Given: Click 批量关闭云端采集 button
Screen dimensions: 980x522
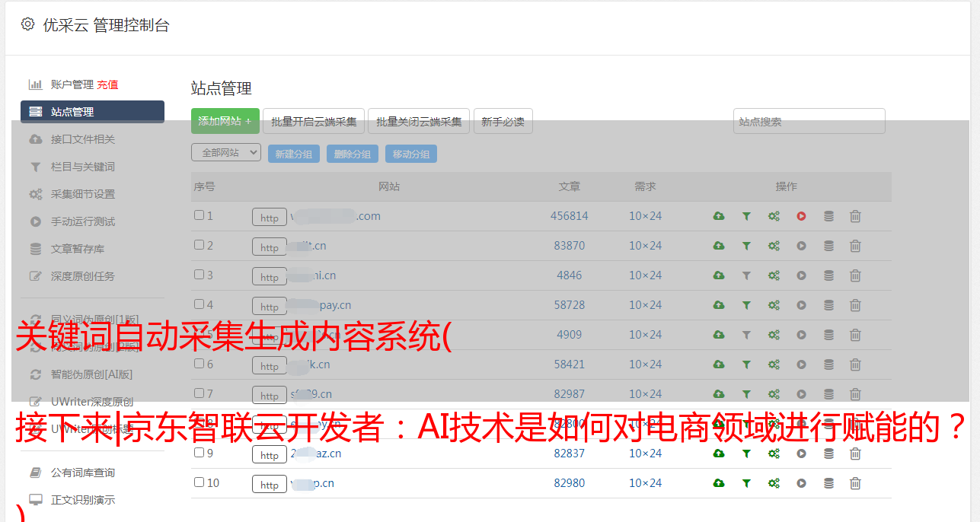Looking at the screenshot, I should pyautogui.click(x=419, y=121).
